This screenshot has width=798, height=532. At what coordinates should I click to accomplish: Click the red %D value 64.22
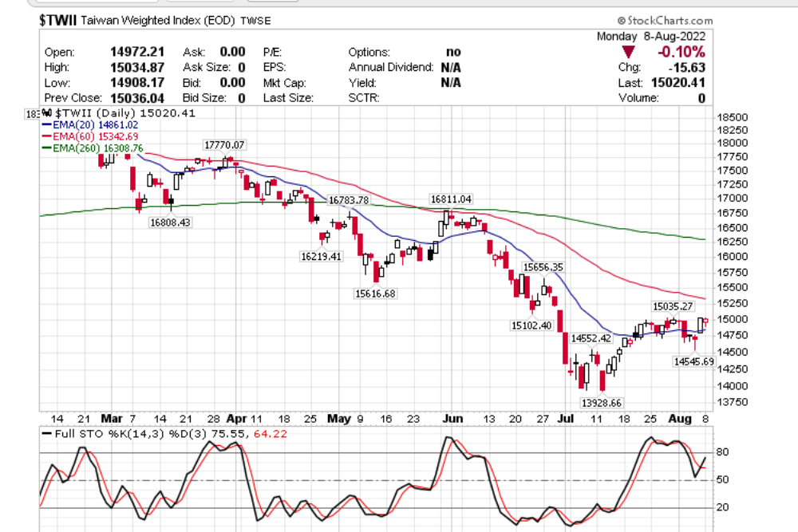tap(271, 434)
